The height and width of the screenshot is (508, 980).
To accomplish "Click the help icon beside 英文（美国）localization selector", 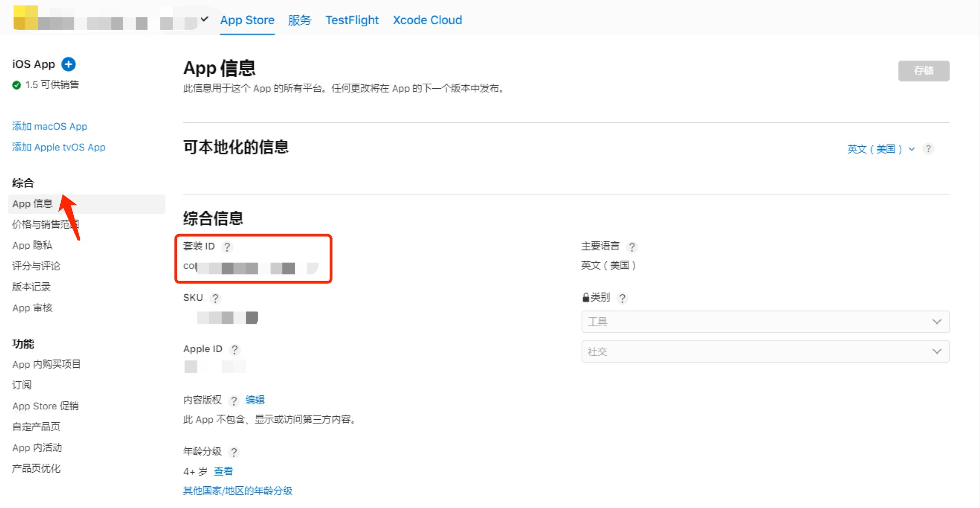I will coord(929,149).
